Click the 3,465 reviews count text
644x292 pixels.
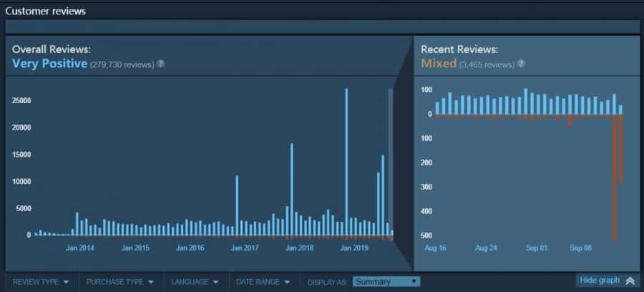(487, 64)
